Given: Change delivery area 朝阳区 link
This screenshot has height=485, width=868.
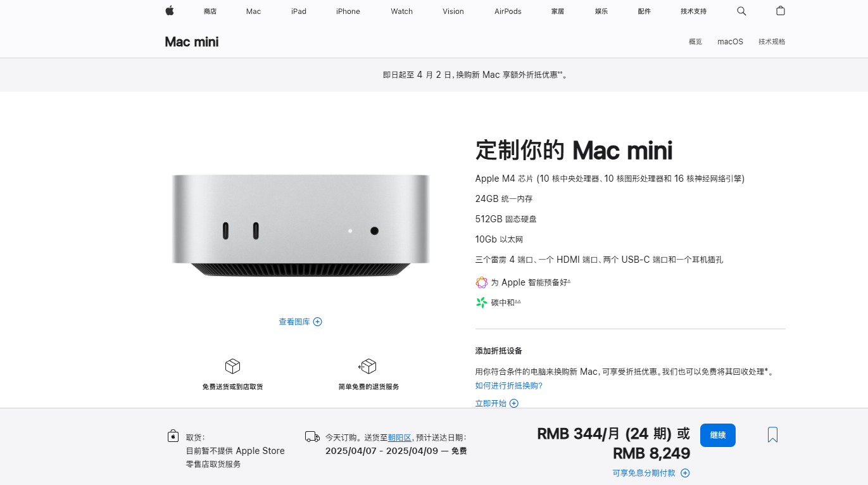Looking at the screenshot, I should [x=399, y=438].
